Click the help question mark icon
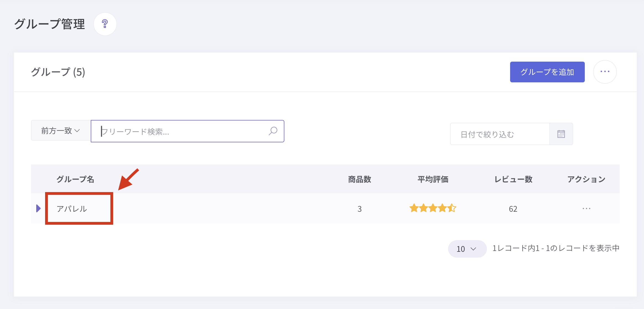644x309 pixels. (x=105, y=24)
